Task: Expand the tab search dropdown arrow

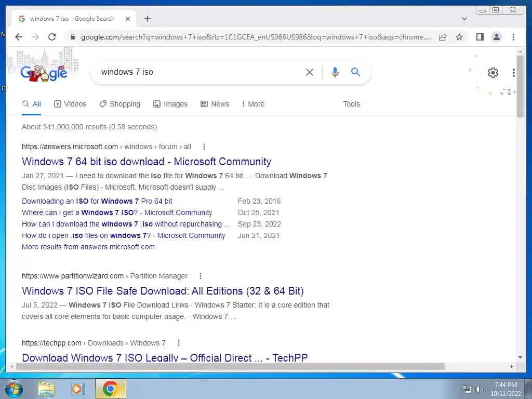Action: click(464, 19)
